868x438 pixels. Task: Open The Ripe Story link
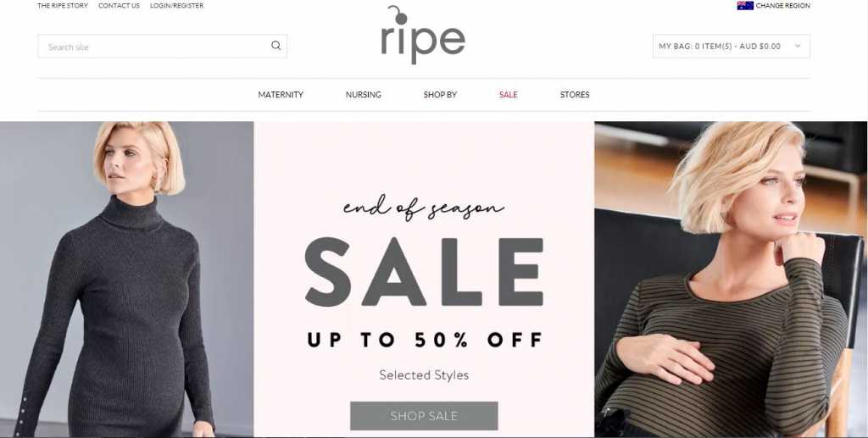point(63,6)
